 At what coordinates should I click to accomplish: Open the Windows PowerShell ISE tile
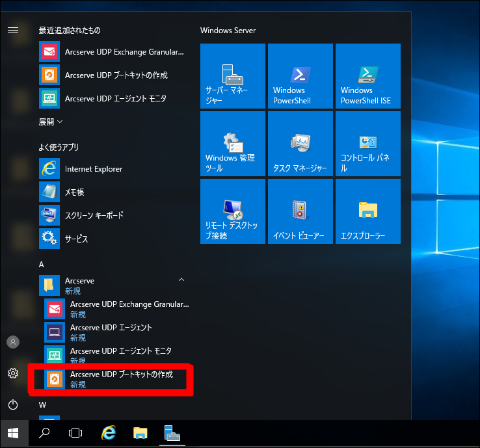pyautogui.click(x=368, y=76)
